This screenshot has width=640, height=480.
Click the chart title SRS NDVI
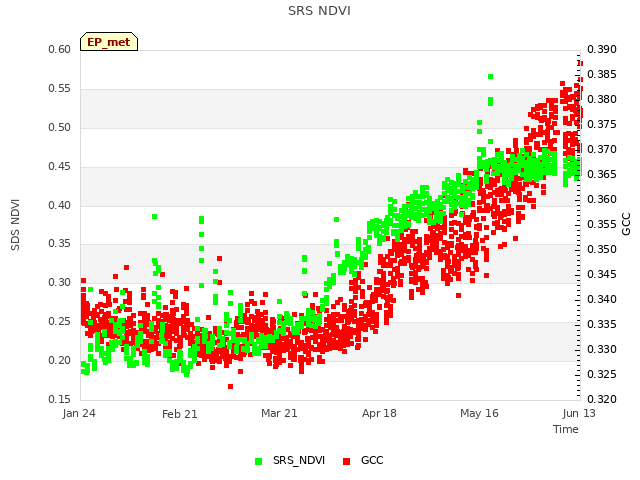319,11
